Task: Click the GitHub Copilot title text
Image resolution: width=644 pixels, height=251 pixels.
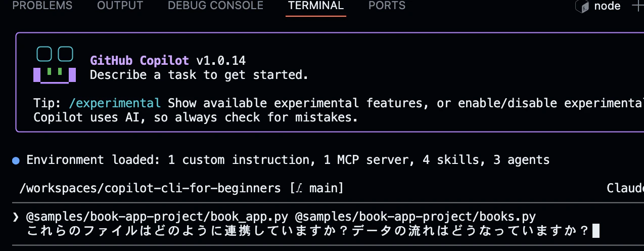Action: click(140, 61)
